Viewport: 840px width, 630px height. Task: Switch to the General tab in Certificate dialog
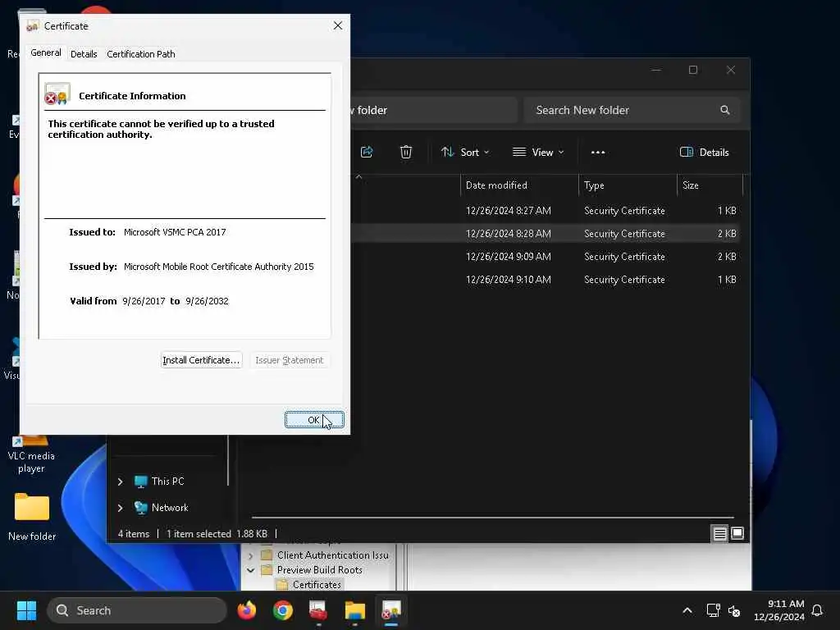[x=46, y=53]
